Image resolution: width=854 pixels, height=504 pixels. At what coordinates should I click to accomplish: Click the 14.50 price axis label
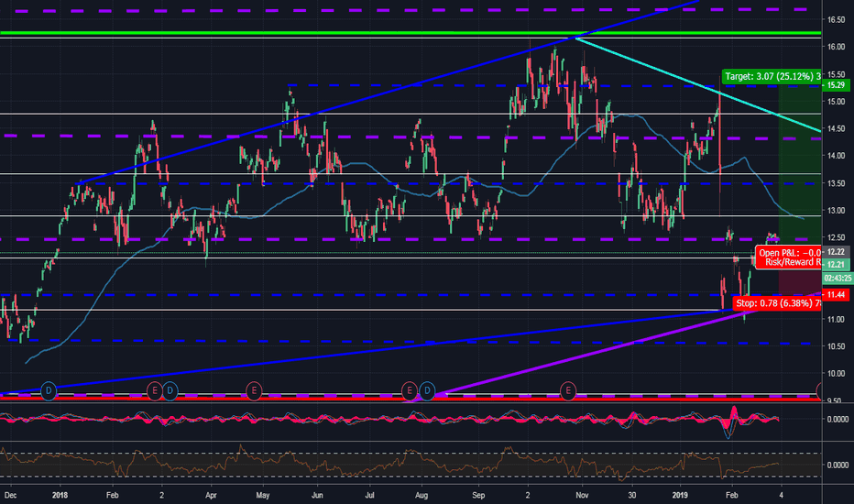836,128
